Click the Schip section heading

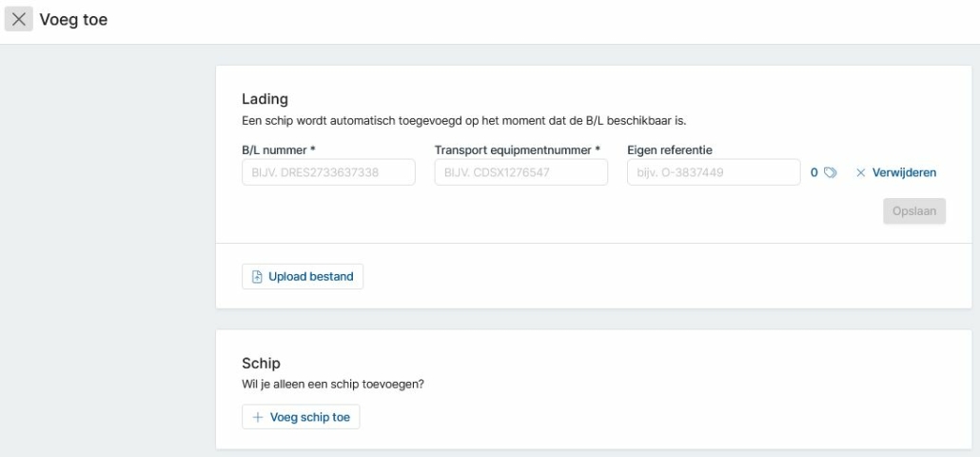point(262,364)
